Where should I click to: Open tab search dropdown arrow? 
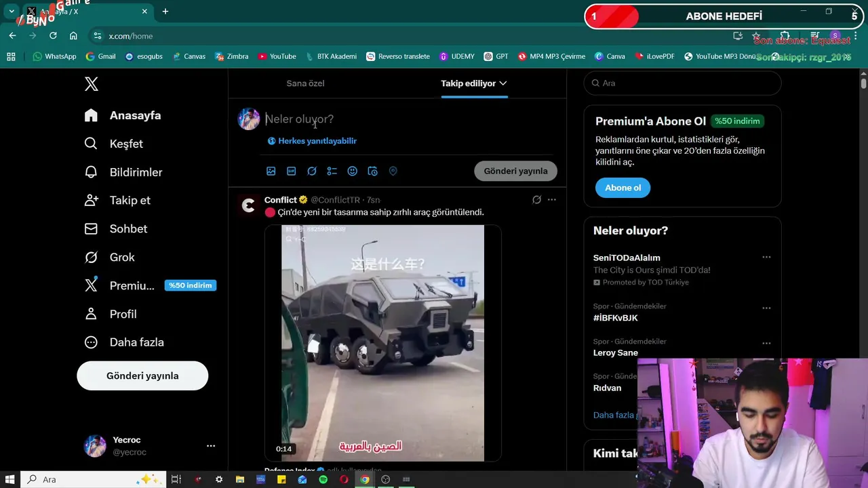click(x=12, y=12)
